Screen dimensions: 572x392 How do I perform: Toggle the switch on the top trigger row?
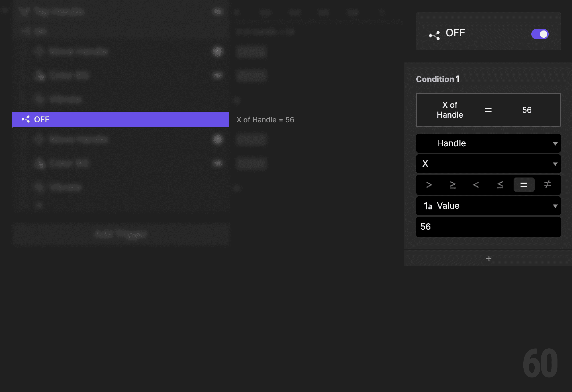[x=218, y=12]
